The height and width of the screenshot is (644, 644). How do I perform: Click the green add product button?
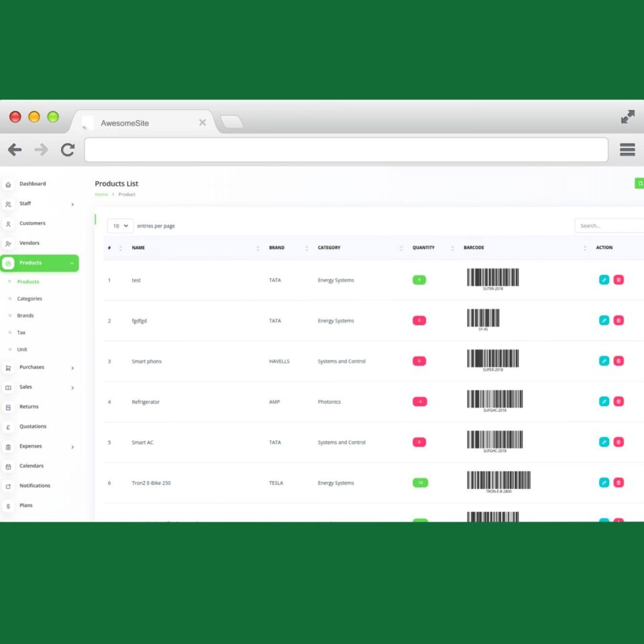(x=639, y=183)
